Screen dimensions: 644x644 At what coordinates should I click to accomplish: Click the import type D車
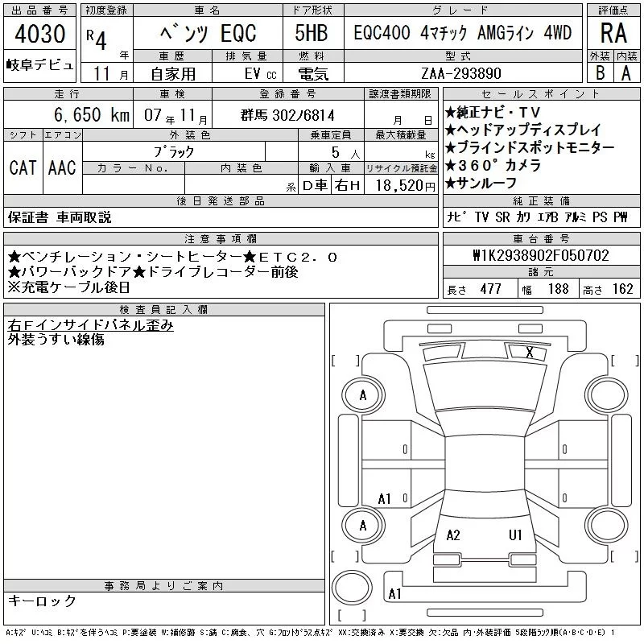point(315,186)
